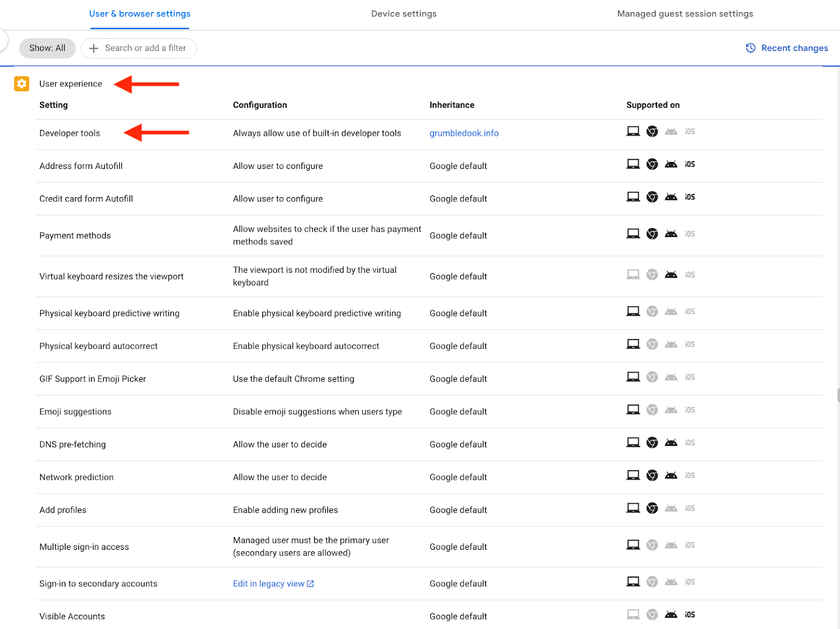Click iOS icon in Credit card form Autofill row
Viewport: 840px width, 629px height.
pos(690,197)
